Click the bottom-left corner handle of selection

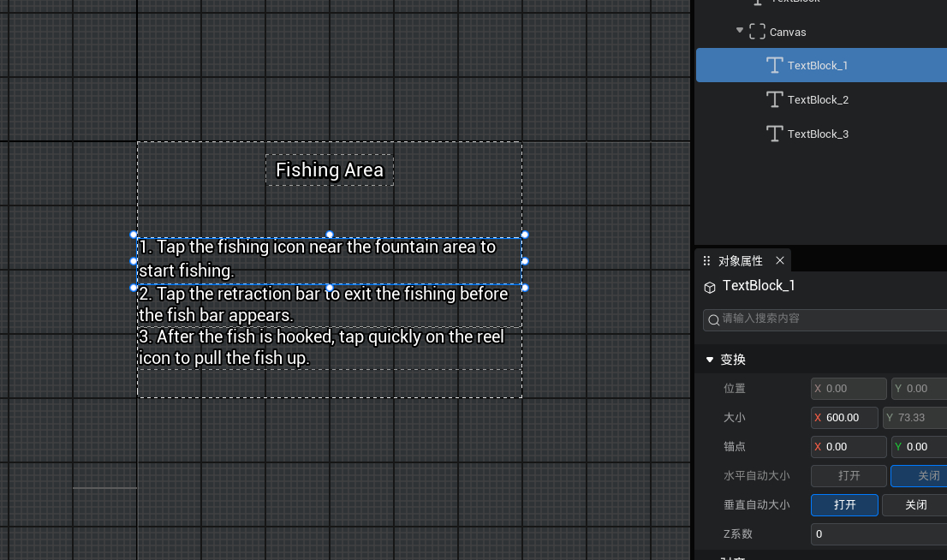pos(134,288)
